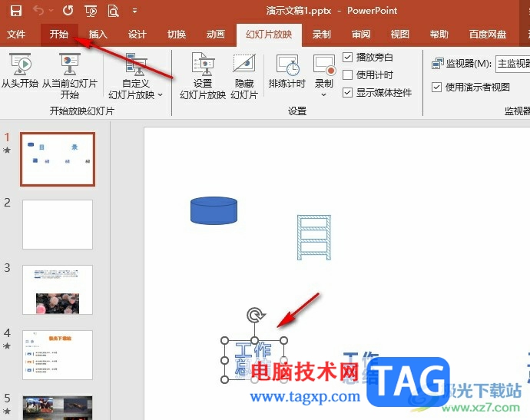This screenshot has height=420, width=530.
Task: Open the 监视器 monitor combo box
Action: pos(512,64)
